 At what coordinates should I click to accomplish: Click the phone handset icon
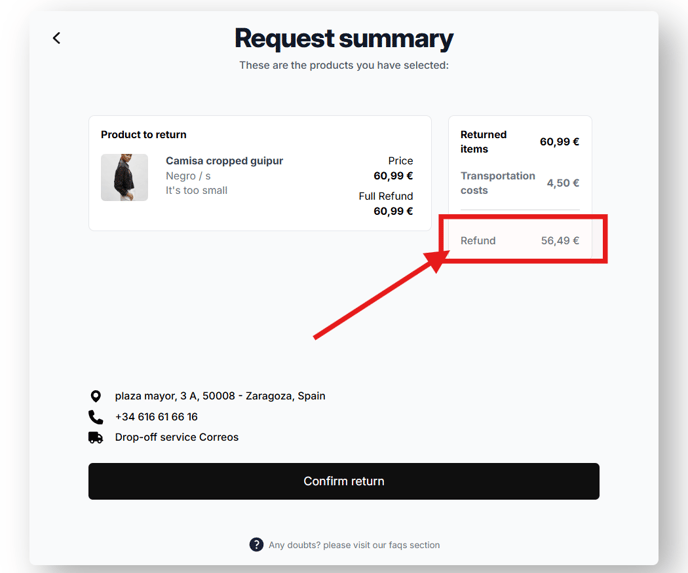coord(96,417)
